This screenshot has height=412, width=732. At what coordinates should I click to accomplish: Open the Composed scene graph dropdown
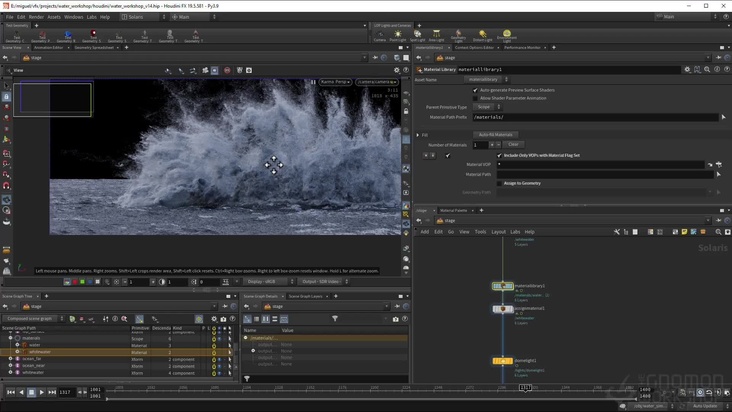[x=32, y=319]
